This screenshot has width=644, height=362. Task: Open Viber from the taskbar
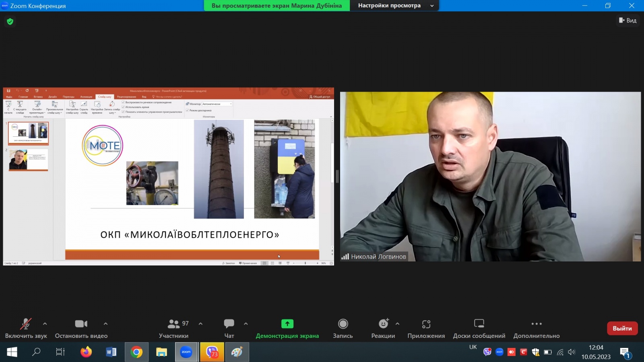[x=212, y=352]
